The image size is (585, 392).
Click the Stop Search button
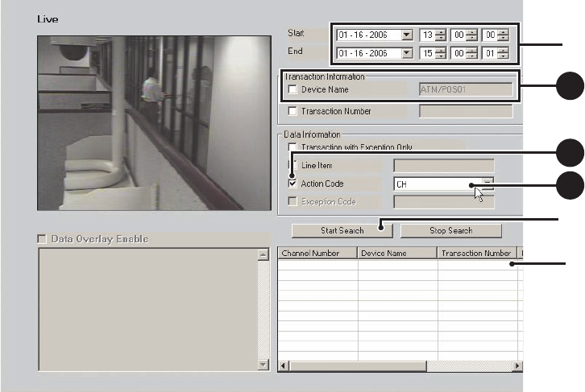click(x=450, y=231)
